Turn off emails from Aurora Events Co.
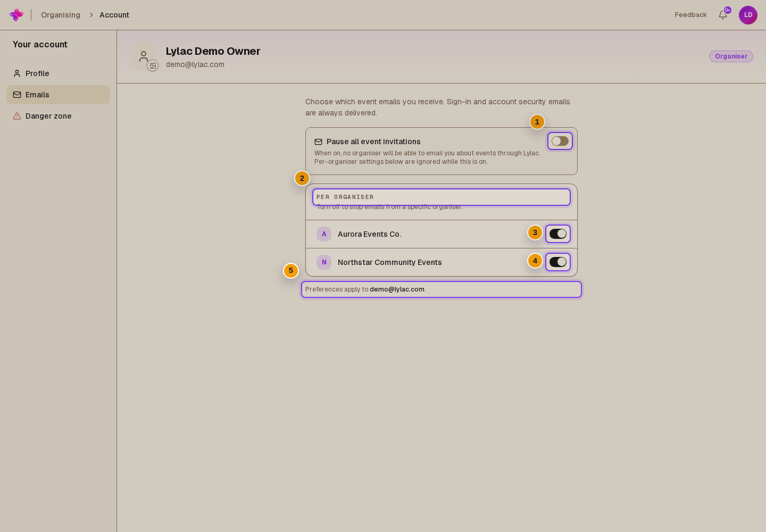766x532 pixels. click(558, 234)
